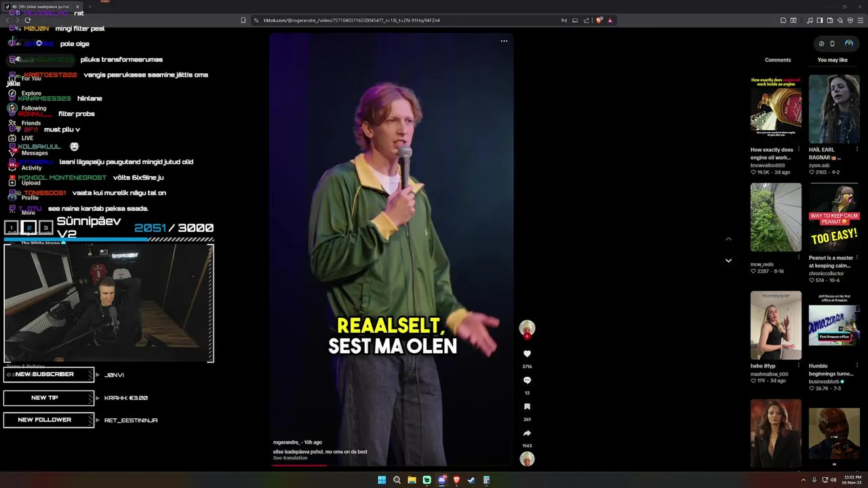The width and height of the screenshot is (868, 488).
Task: Go to the next video with the down chevron
Action: [728, 260]
